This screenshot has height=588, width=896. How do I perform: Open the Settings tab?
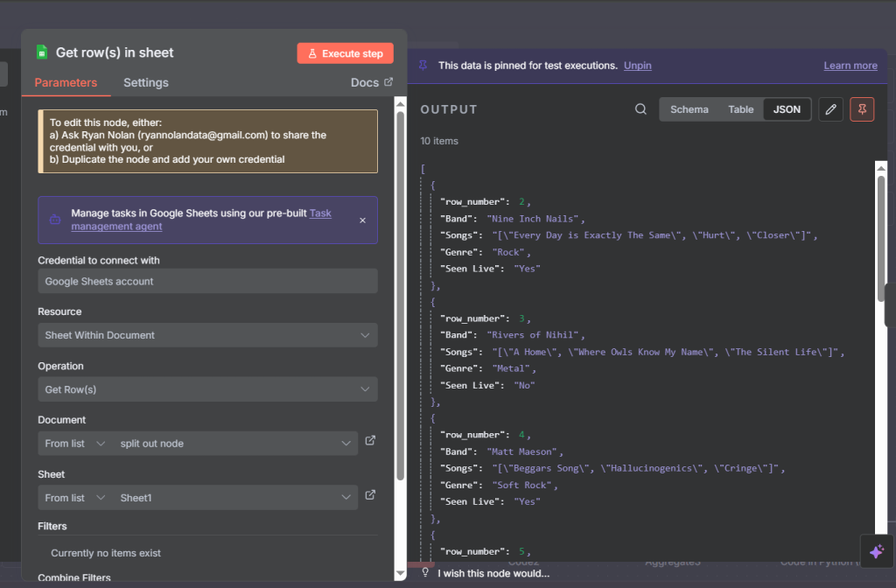click(x=145, y=83)
